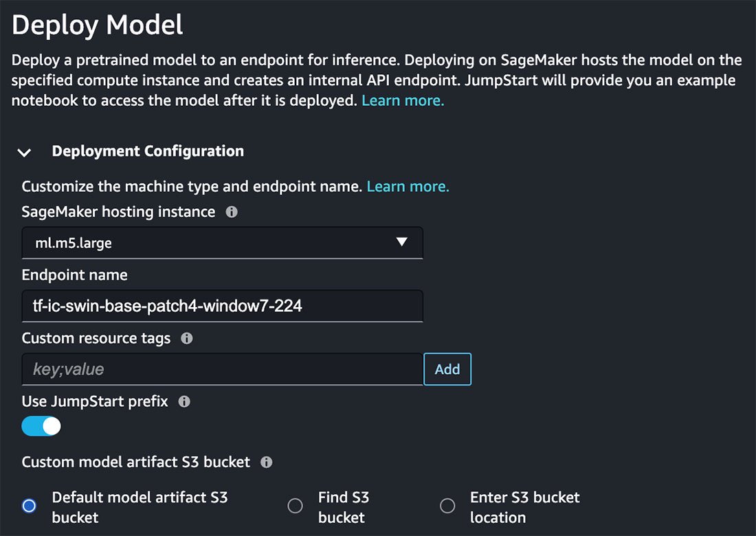The width and height of the screenshot is (756, 536).
Task: Select the Find S3 bucket radio option
Action: click(x=295, y=506)
